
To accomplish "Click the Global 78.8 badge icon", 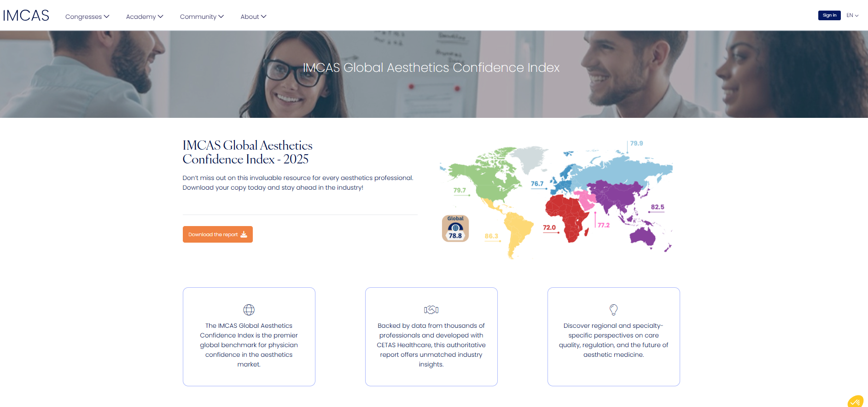I will 455,228.
